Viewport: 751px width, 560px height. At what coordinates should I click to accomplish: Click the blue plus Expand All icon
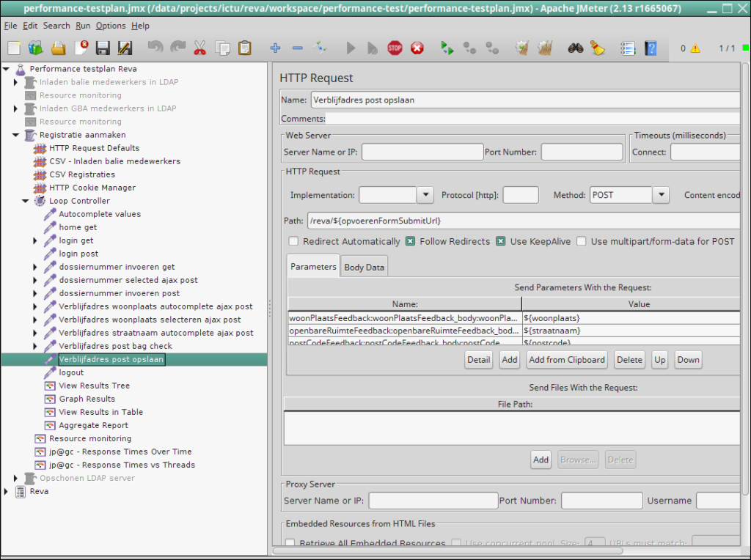pos(276,48)
